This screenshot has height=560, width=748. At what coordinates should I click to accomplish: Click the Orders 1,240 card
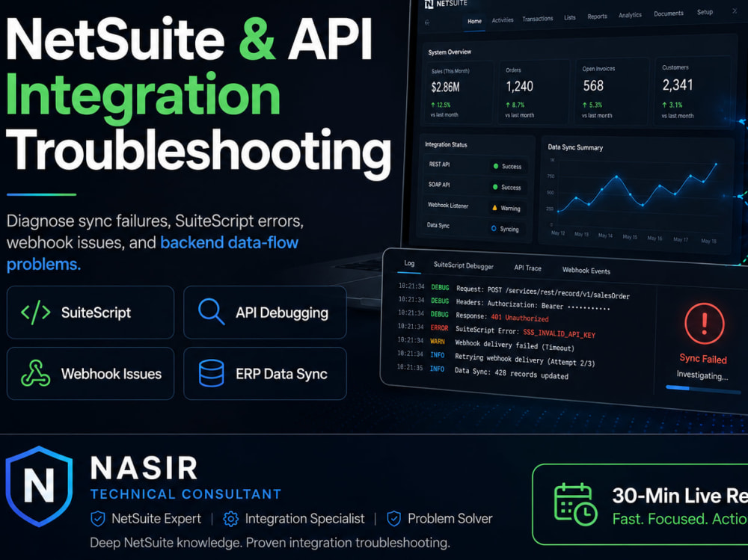534,91
